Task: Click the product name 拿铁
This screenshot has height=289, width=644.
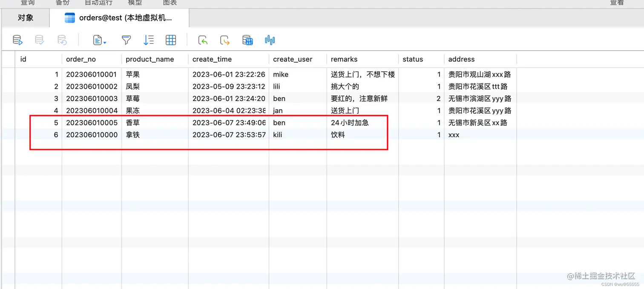Action: pyautogui.click(x=132, y=135)
